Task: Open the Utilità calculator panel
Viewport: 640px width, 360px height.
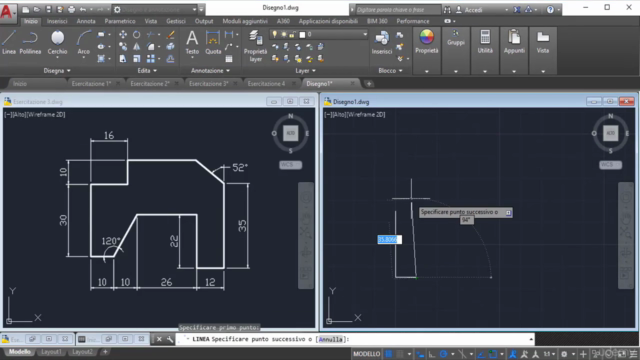Action: [485, 42]
